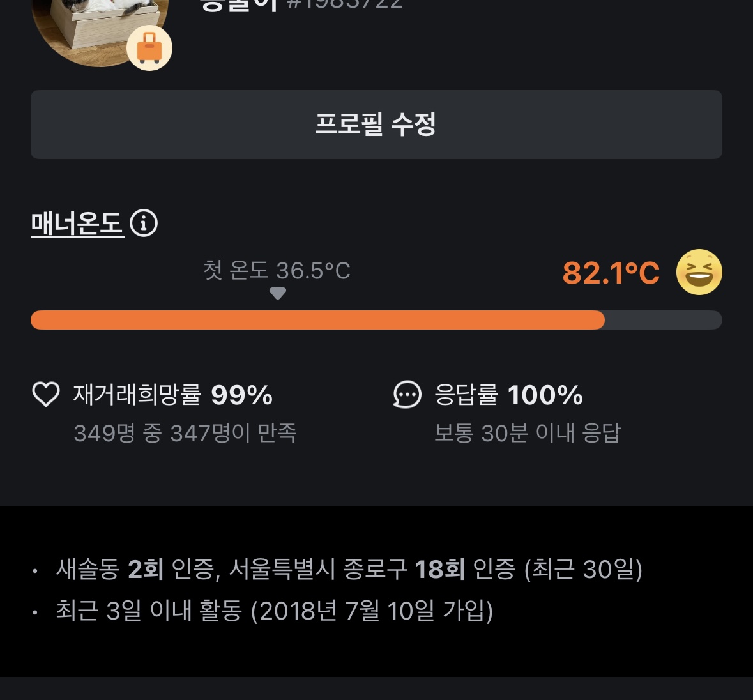Tap the chat bubble icon by 응답률
This screenshot has height=700, width=753.
(407, 395)
